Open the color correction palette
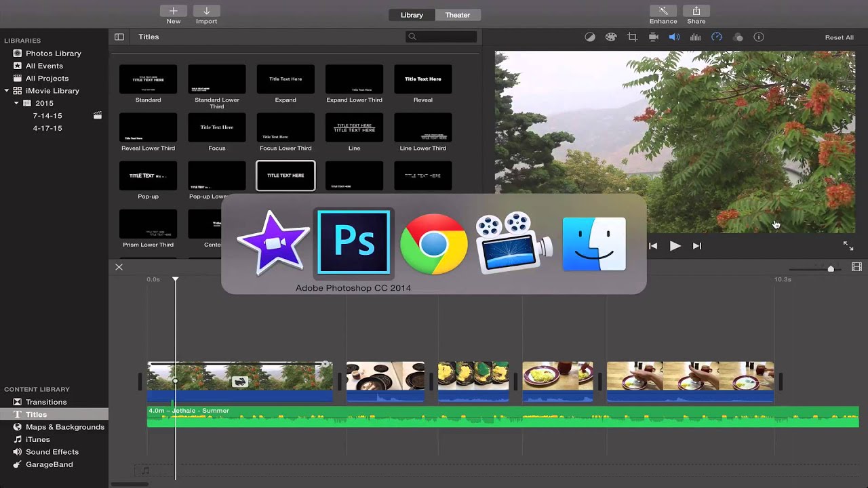Viewport: 868px width, 488px height. click(x=611, y=37)
